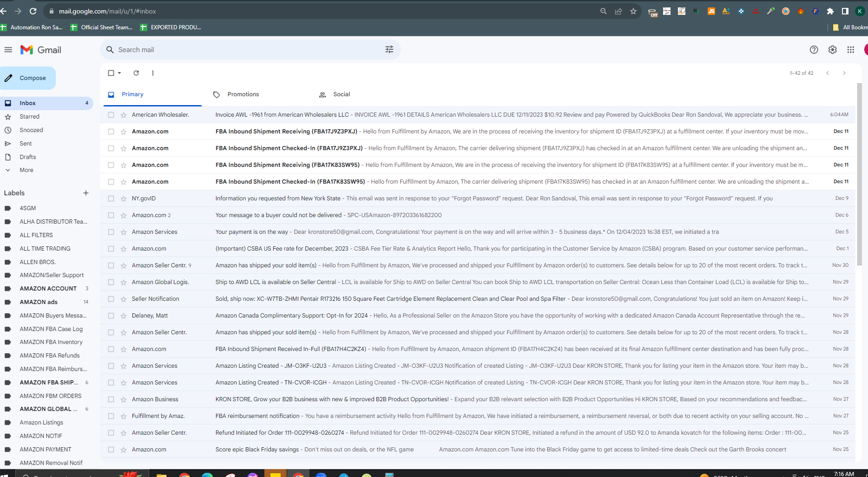Open the Settings gear icon

[x=832, y=50]
